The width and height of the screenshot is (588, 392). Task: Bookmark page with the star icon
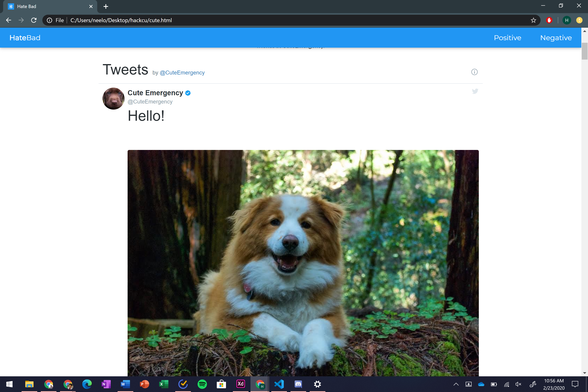tap(533, 20)
